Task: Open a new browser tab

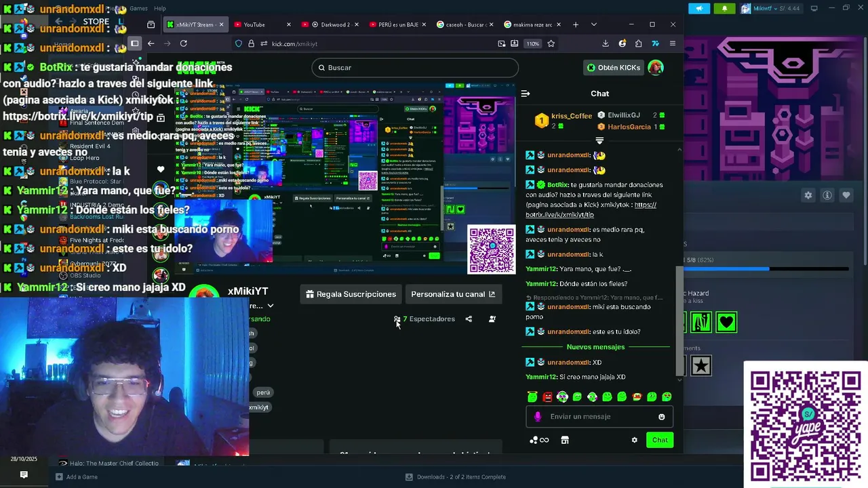Action: pos(576,24)
